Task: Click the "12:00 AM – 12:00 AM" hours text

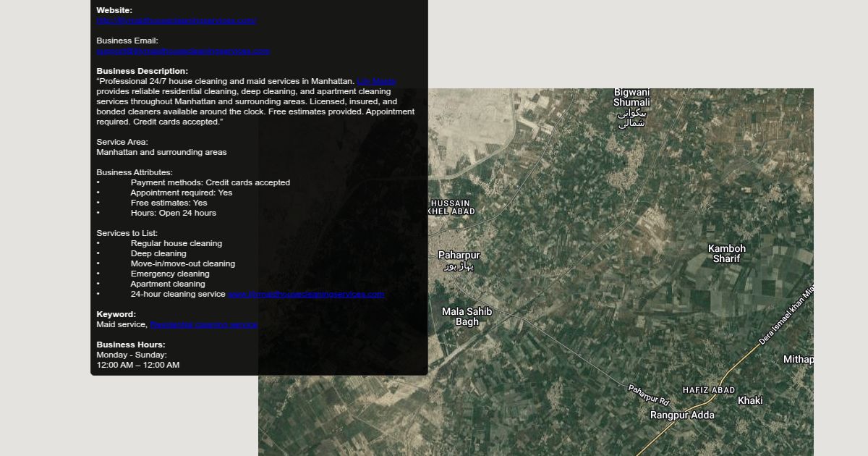Action: tap(138, 366)
